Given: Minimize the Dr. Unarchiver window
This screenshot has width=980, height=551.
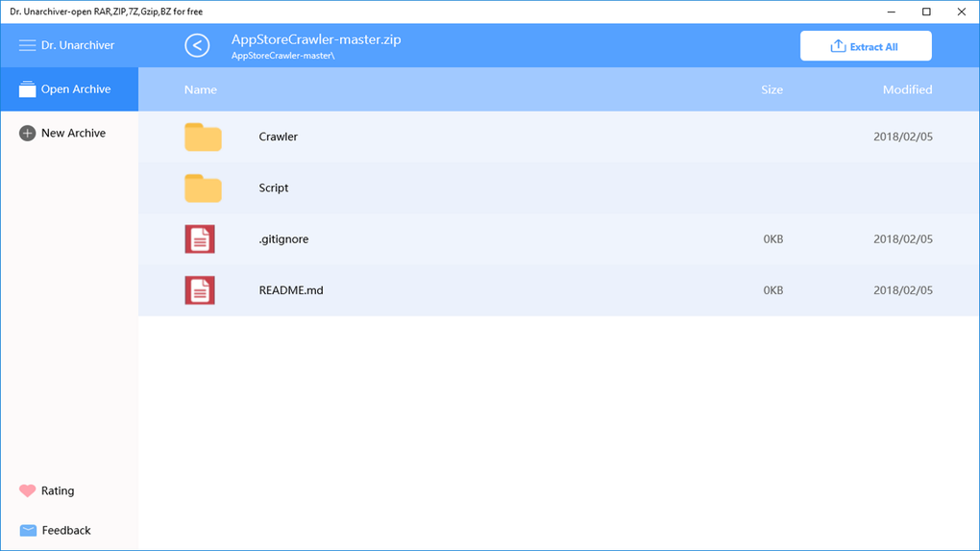Looking at the screenshot, I should (892, 12).
